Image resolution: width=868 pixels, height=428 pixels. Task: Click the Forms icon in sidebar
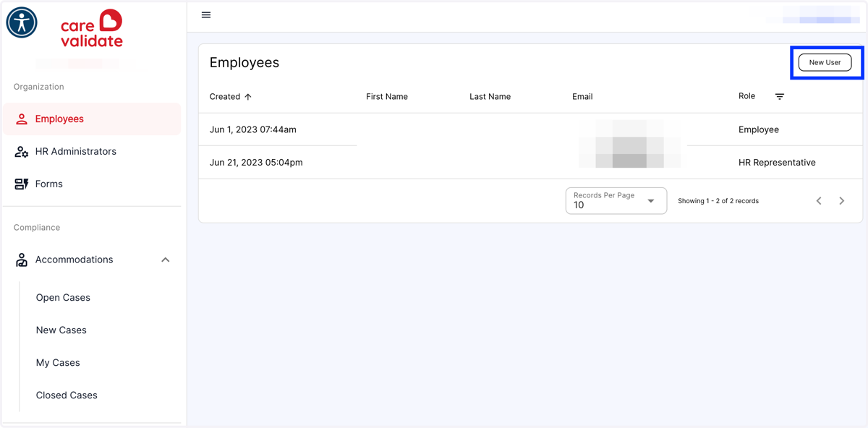pyautogui.click(x=22, y=184)
